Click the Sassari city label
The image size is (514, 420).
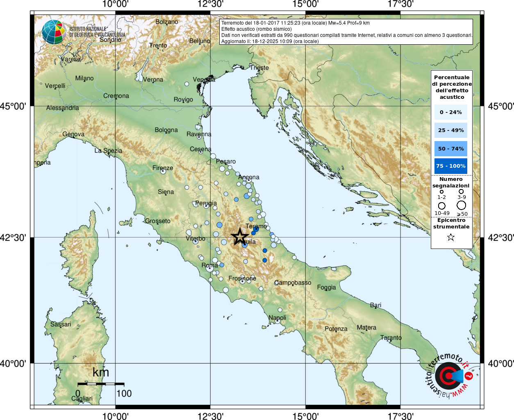point(61,324)
